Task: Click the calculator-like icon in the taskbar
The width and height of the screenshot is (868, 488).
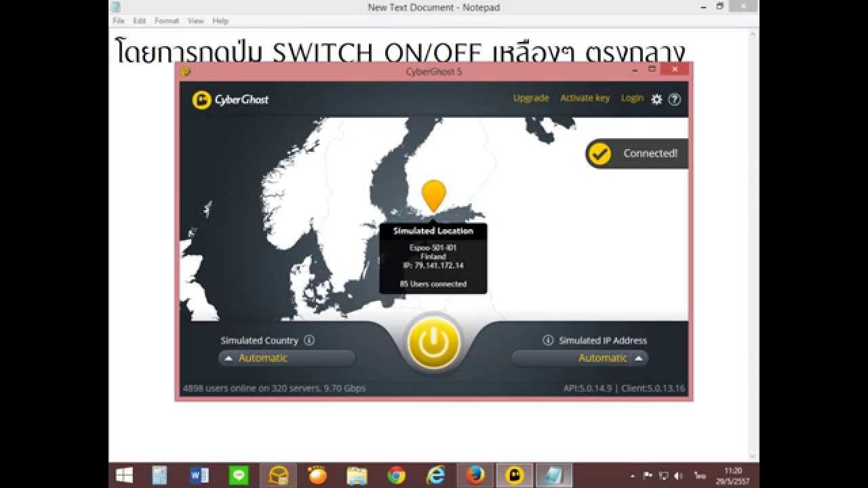Action: point(160,475)
